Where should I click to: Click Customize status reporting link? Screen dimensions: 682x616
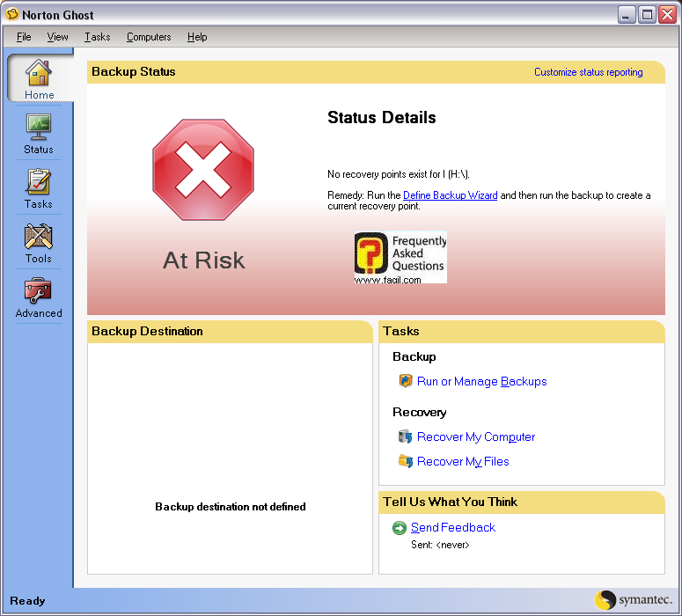point(588,72)
